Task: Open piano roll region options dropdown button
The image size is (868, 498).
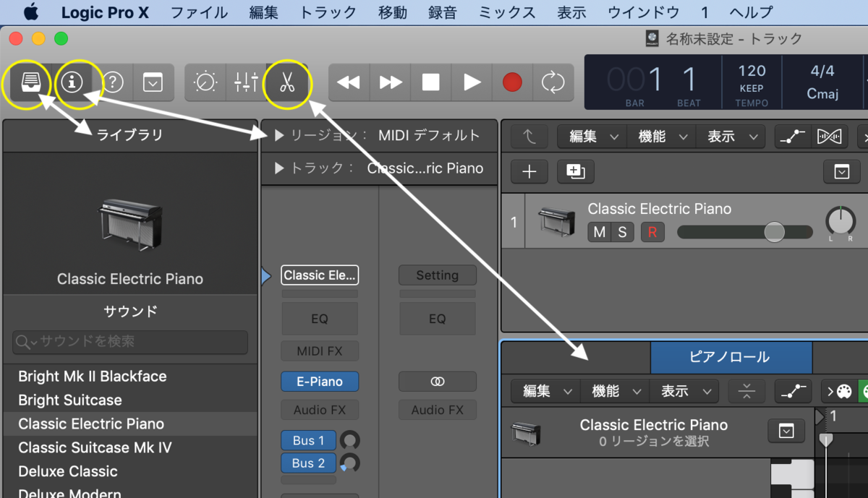Action: tap(786, 432)
